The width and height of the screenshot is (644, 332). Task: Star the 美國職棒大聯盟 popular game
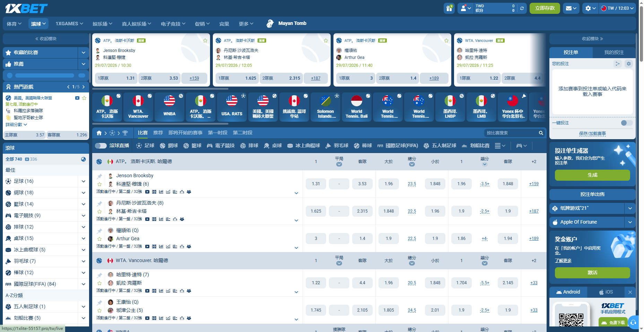84,98
